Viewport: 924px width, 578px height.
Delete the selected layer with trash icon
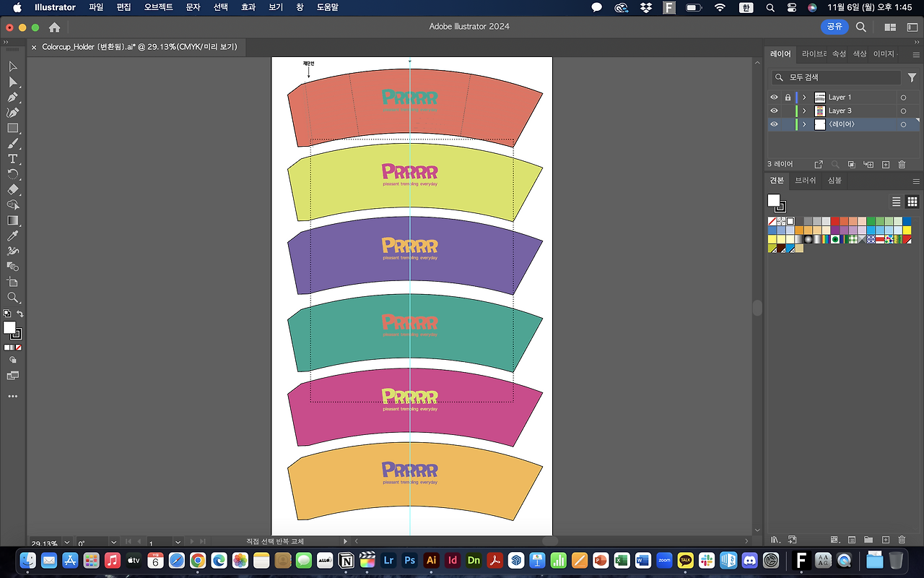[x=902, y=165]
